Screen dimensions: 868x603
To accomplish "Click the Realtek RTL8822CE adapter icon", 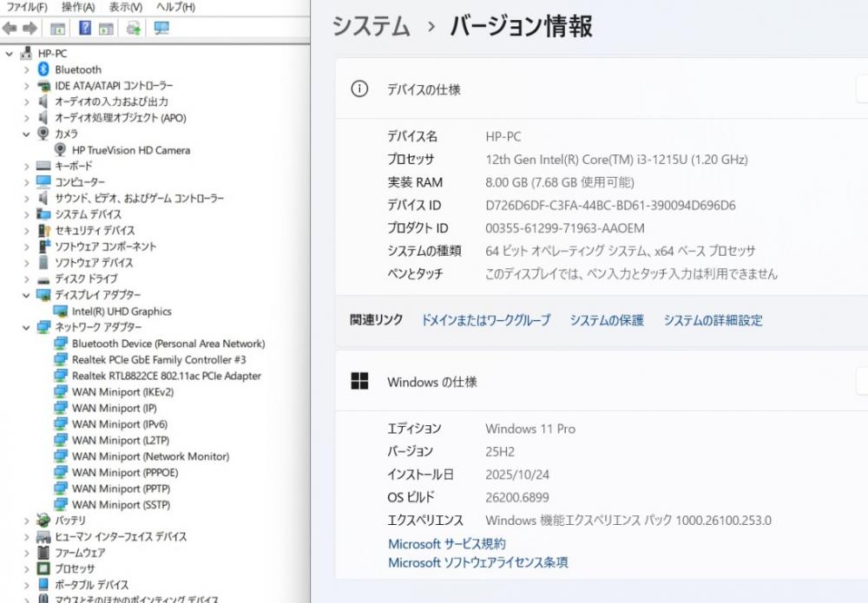I will (x=61, y=376).
